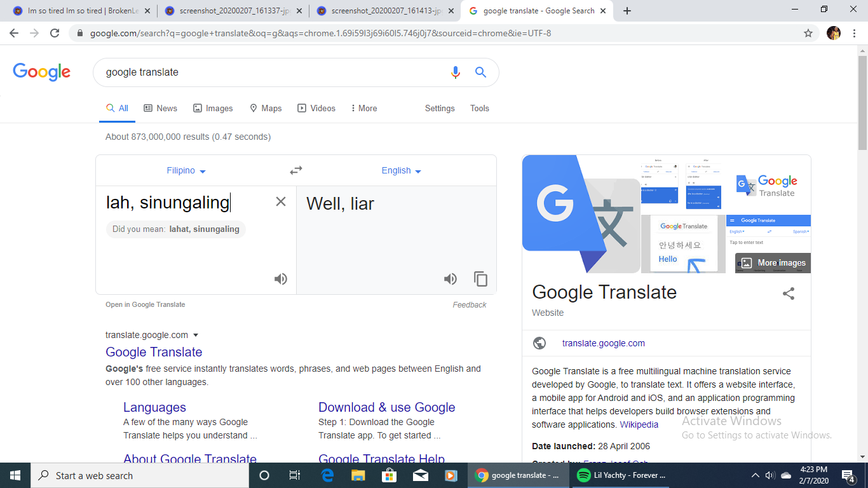The image size is (868, 488).
Task: Switch to the Maps results tab
Action: (x=266, y=108)
